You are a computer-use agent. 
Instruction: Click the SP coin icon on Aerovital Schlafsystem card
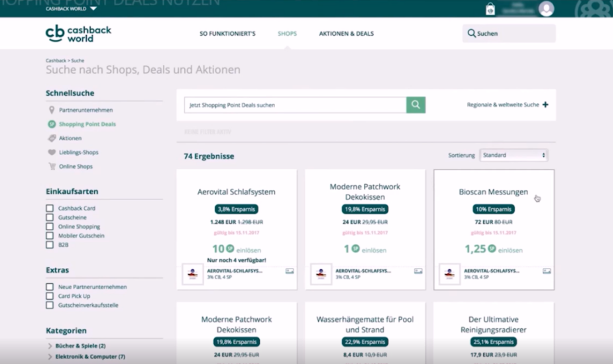click(x=230, y=248)
